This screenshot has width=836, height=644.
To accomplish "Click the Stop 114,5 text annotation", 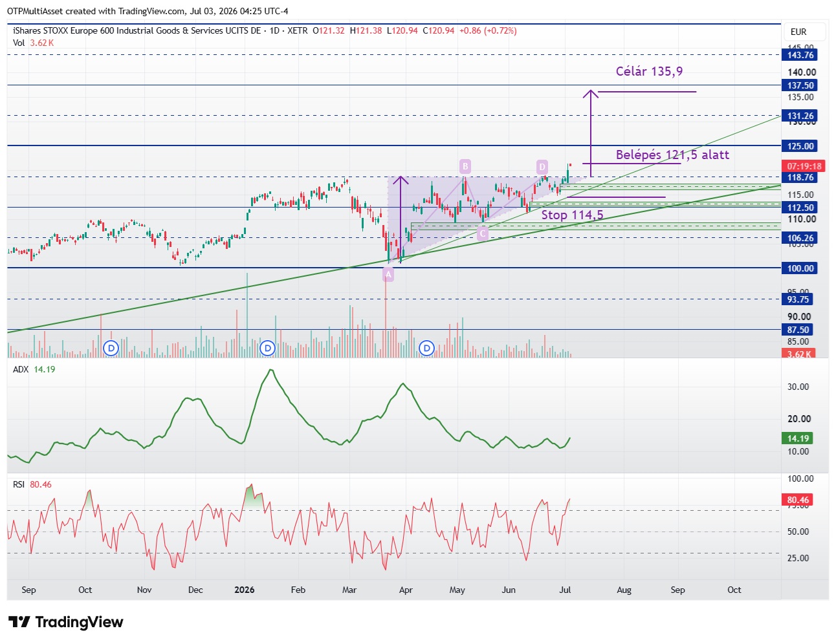I will click(572, 215).
